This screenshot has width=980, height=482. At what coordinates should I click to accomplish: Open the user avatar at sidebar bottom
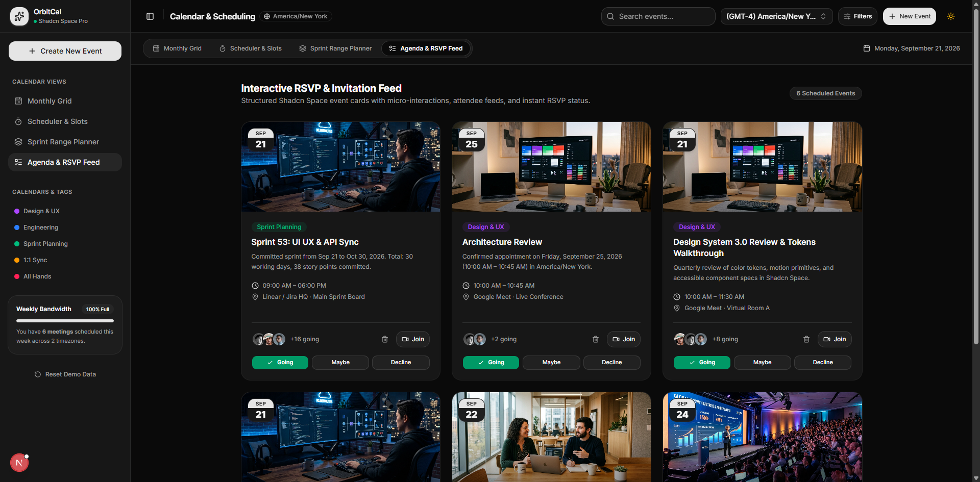coord(19,463)
